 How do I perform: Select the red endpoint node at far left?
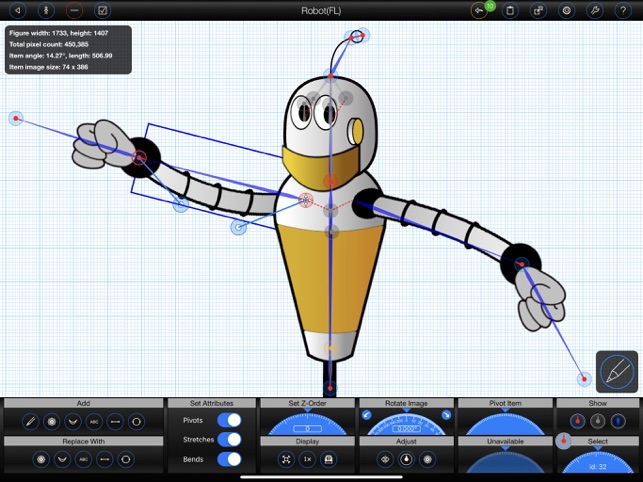(16, 119)
